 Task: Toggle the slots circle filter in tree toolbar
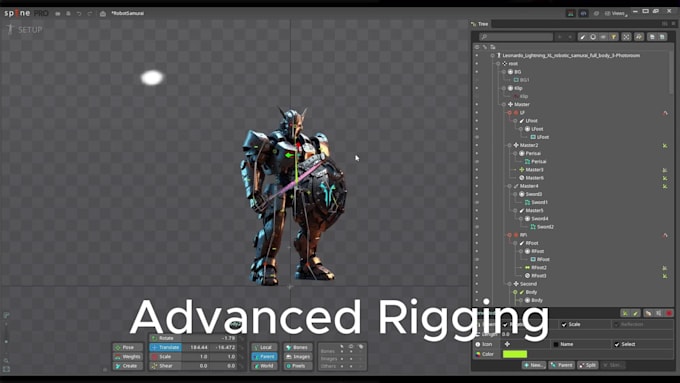point(593,37)
